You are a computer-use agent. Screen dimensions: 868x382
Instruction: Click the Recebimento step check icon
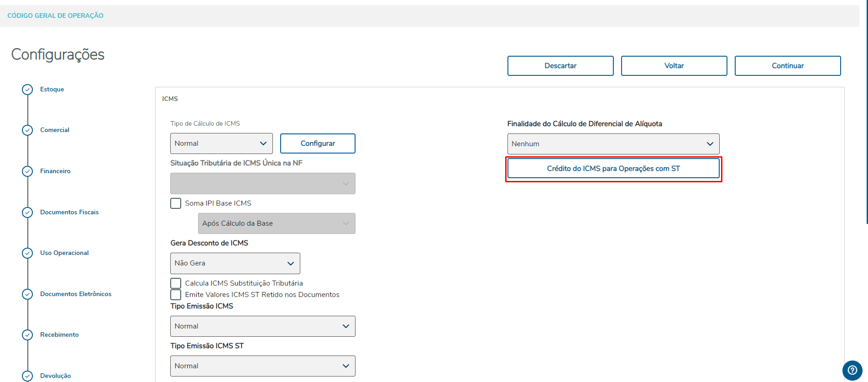pos(27,334)
